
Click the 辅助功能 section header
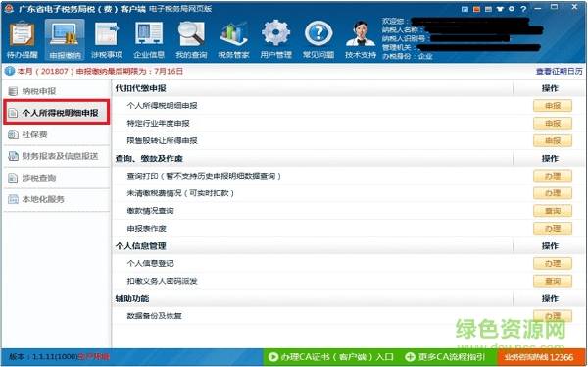click(132, 298)
